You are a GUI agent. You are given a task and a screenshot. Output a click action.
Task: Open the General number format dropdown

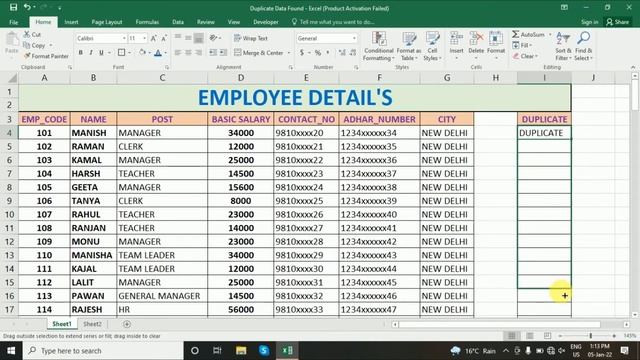(x=354, y=38)
